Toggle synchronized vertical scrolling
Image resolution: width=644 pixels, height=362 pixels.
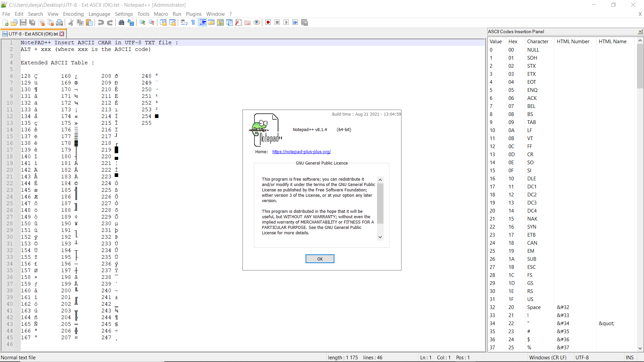(163, 22)
